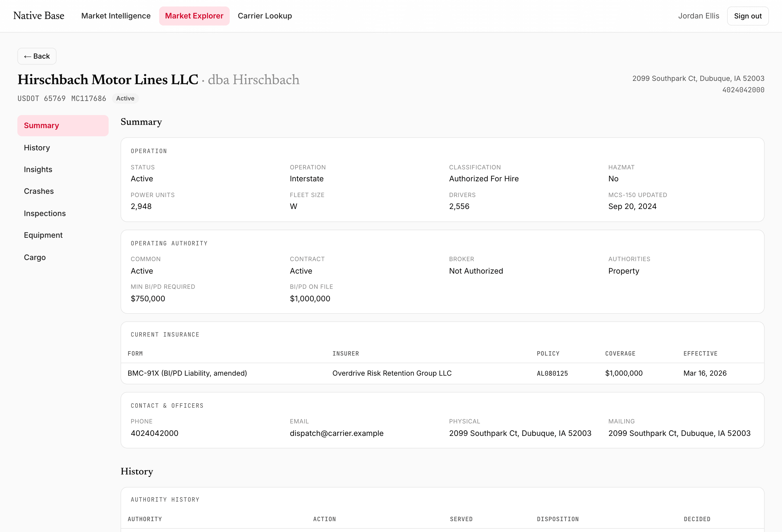Open the Cargo sidebar tab
Viewport: 782px width, 532px height.
[63, 257]
